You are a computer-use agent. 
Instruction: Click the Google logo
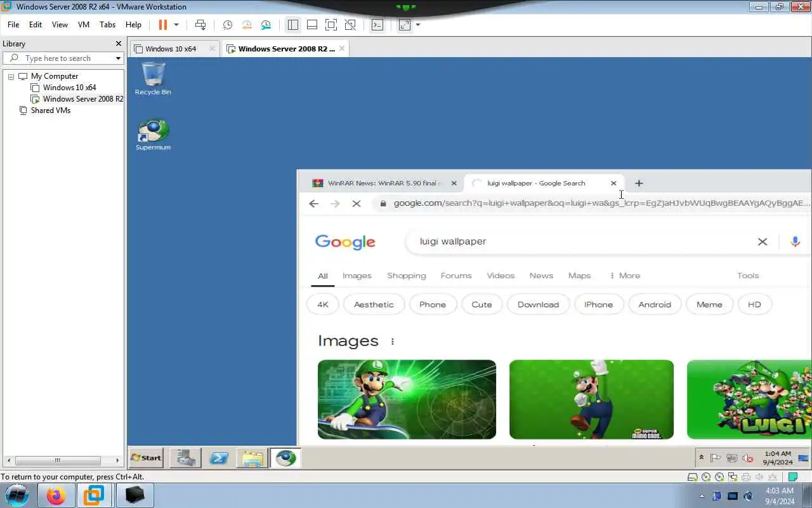(345, 242)
